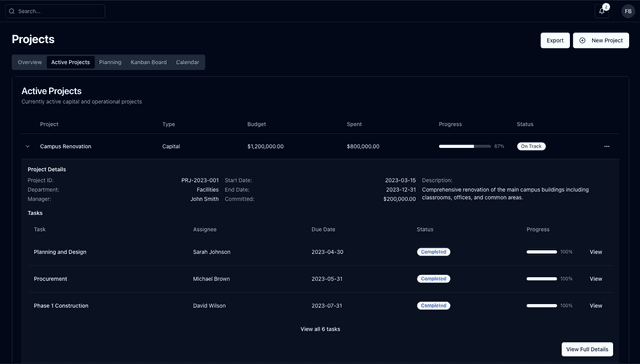Click the Capital type cell
The width and height of the screenshot is (640, 364).
pyautogui.click(x=171, y=146)
